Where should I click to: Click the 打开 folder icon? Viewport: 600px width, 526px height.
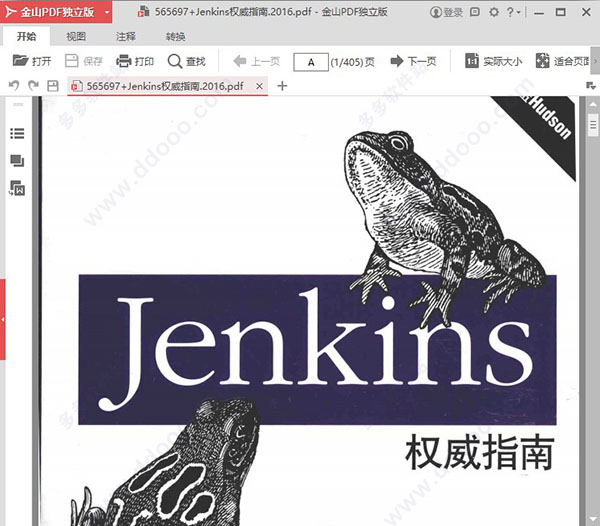pos(20,60)
